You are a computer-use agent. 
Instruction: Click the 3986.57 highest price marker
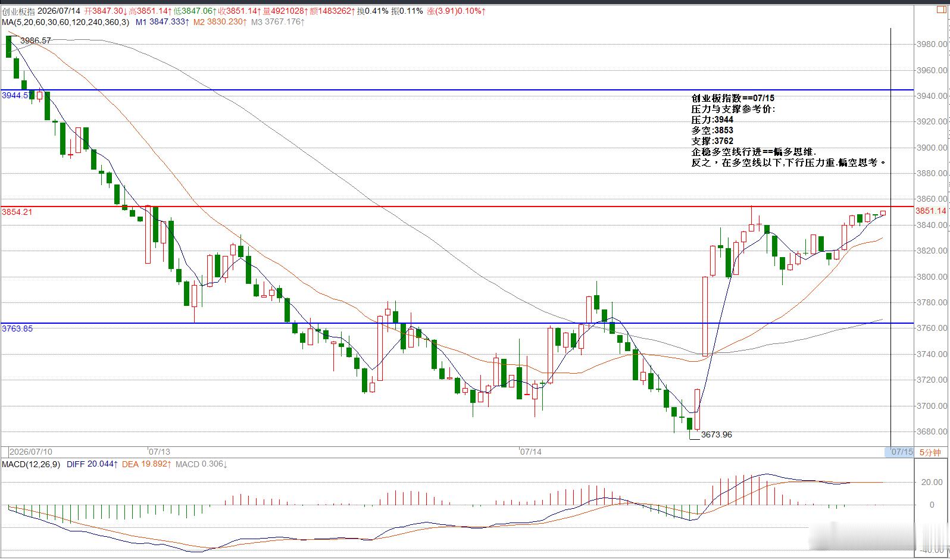tap(36, 40)
